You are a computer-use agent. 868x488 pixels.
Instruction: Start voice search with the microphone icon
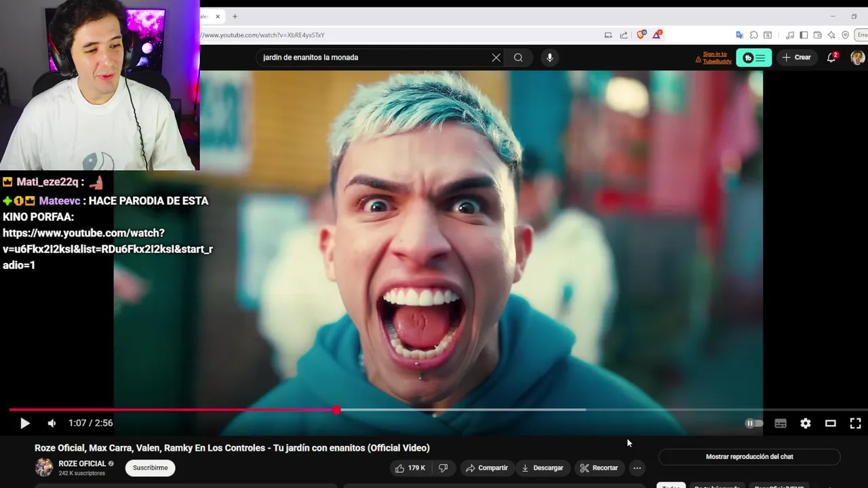[549, 58]
